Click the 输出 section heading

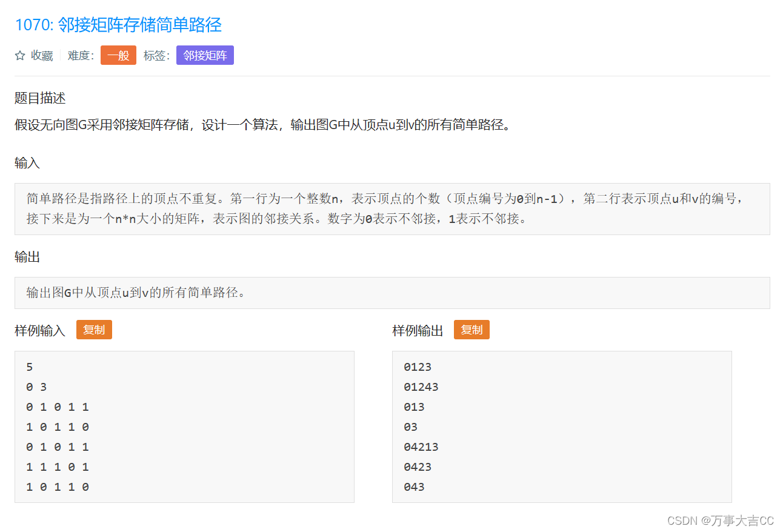pos(27,257)
